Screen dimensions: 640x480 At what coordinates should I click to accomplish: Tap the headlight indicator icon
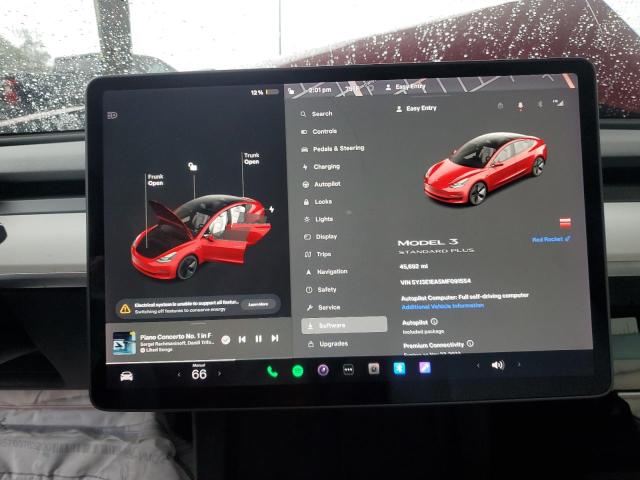112,116
